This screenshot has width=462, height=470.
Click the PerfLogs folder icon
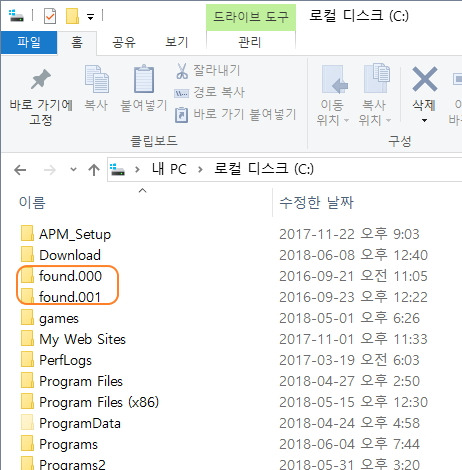click(x=27, y=359)
